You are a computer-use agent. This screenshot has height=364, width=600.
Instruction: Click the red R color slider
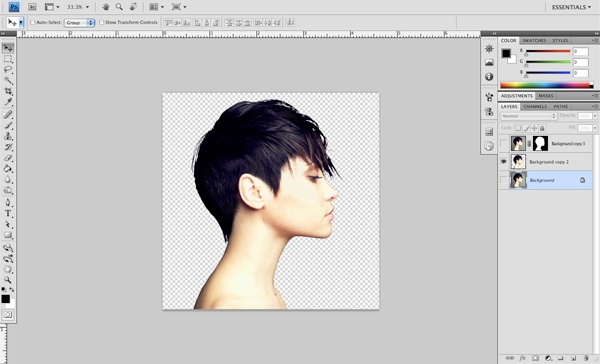(548, 51)
